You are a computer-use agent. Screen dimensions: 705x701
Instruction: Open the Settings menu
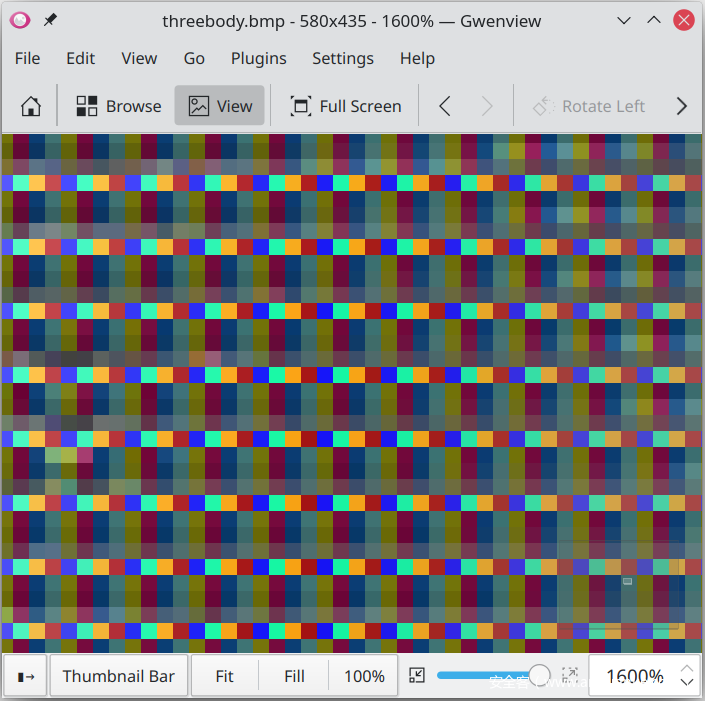tap(343, 58)
